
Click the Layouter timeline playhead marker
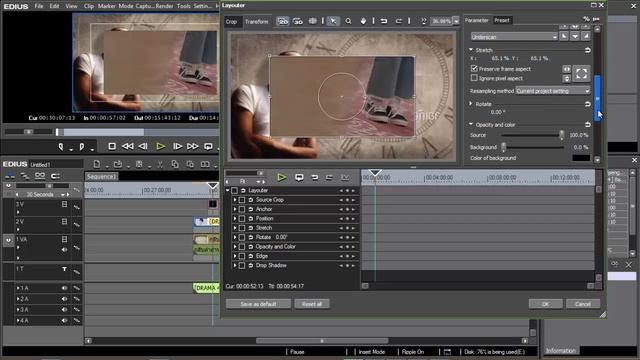tap(375, 173)
